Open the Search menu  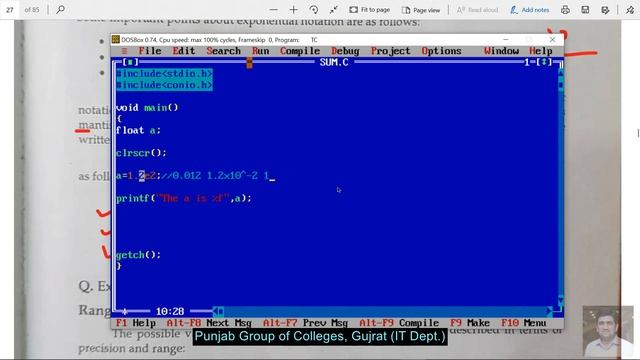click(x=223, y=51)
